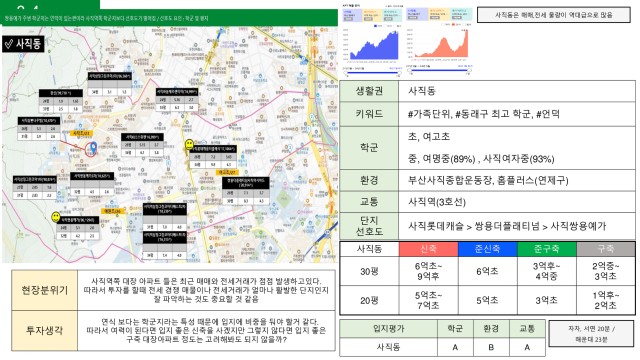Click the 투자생각 label cell

44,330
